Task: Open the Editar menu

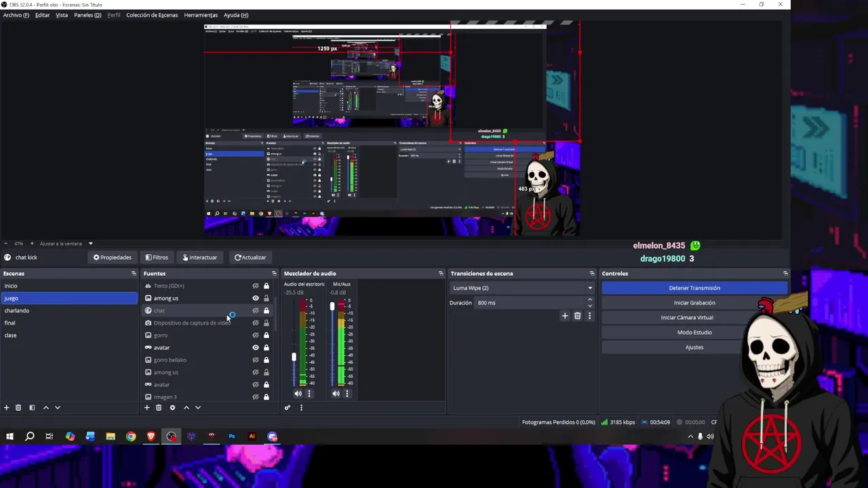Action: tap(43, 15)
